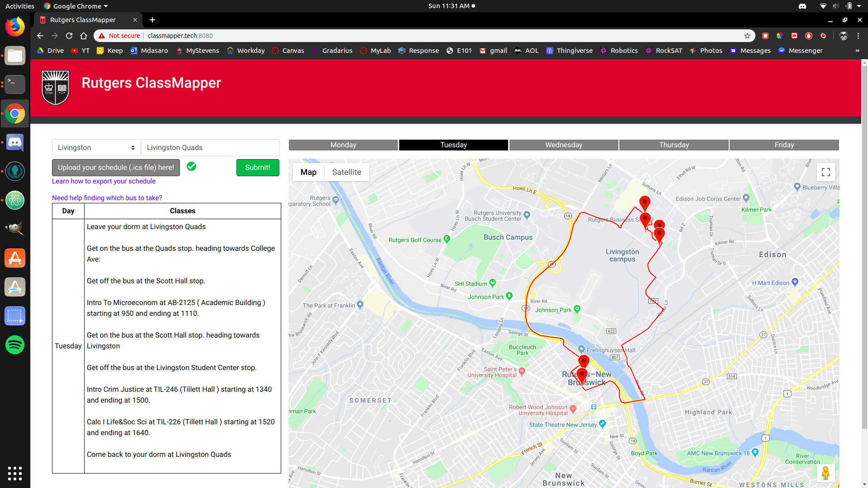Click the Street View pegman icon
Image resolution: width=868 pixels, height=488 pixels.
point(826,473)
